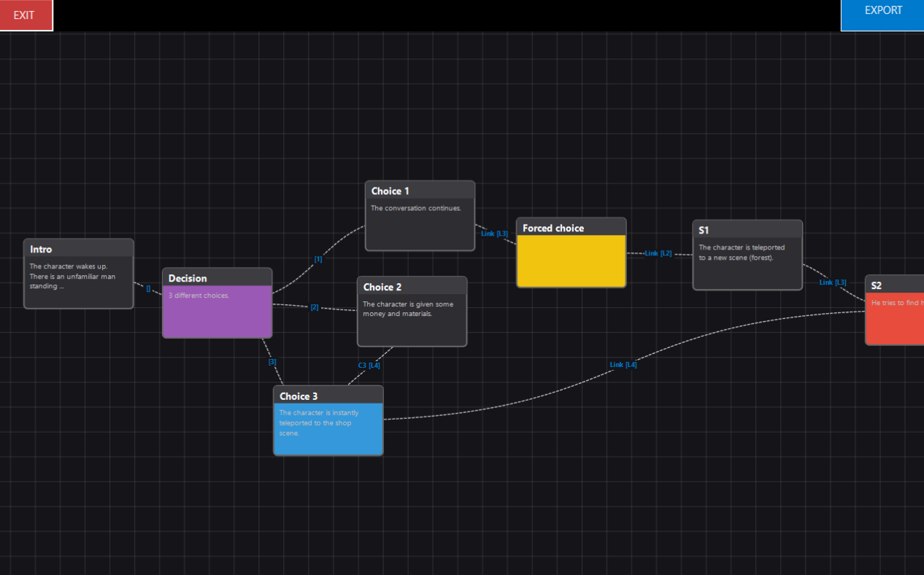Click the purple Decision node body
This screenshot has height=575, width=924.
tap(217, 312)
